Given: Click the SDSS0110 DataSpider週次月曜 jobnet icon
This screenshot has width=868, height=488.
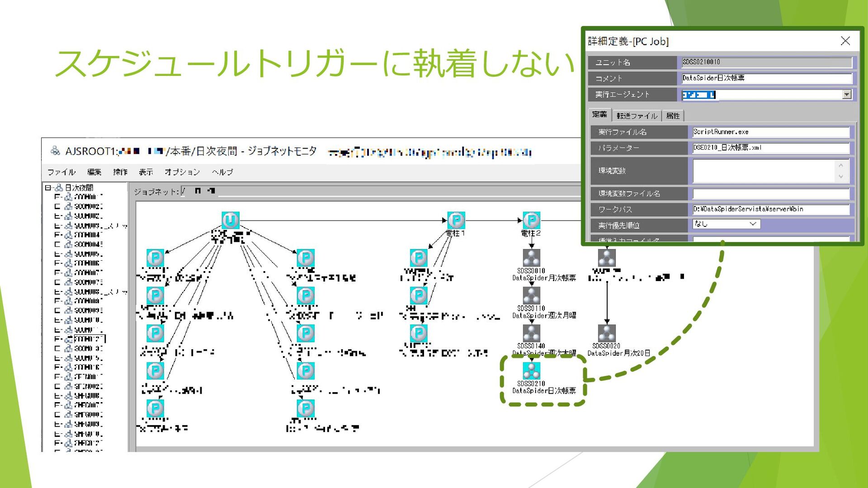Looking at the screenshot, I should click(x=531, y=295).
